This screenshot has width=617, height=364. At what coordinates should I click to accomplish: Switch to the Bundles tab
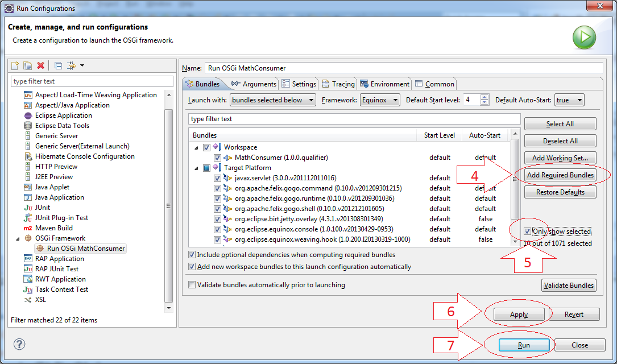coord(202,84)
